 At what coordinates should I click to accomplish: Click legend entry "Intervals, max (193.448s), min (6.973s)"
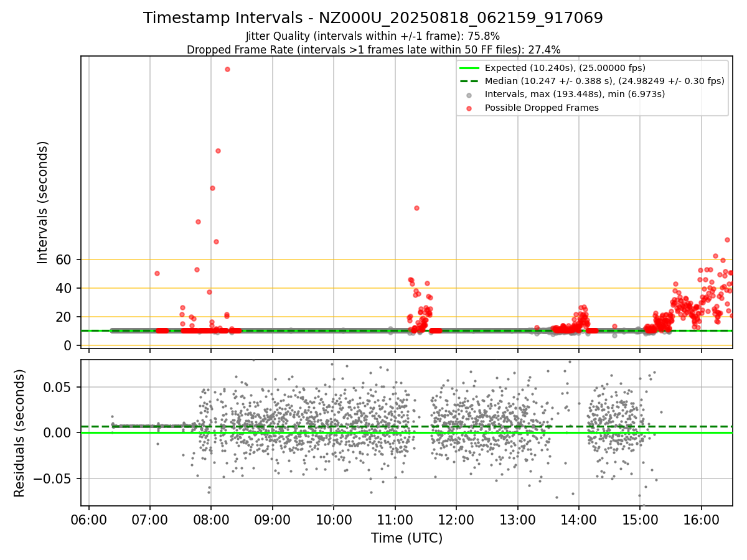[575, 94]
